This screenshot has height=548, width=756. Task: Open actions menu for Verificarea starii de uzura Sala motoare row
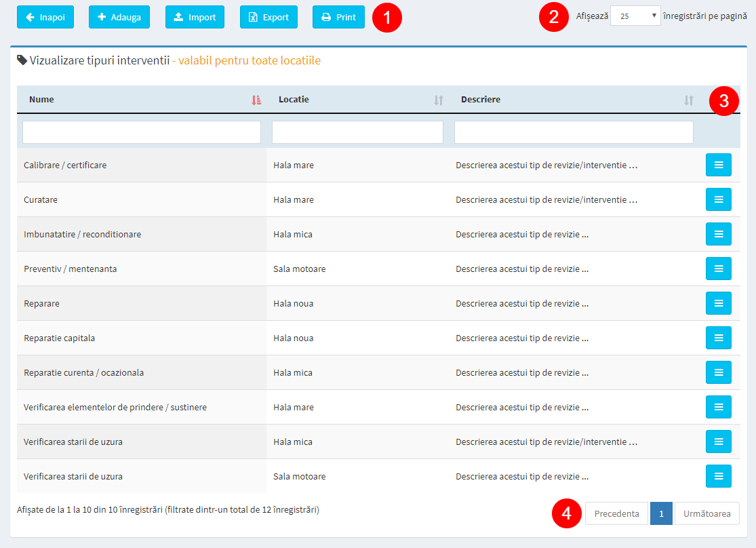719,476
